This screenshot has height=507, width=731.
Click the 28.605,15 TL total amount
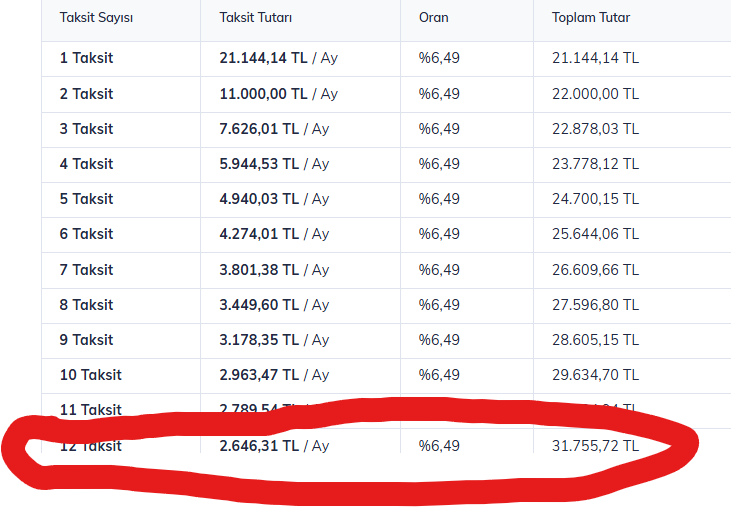click(595, 340)
